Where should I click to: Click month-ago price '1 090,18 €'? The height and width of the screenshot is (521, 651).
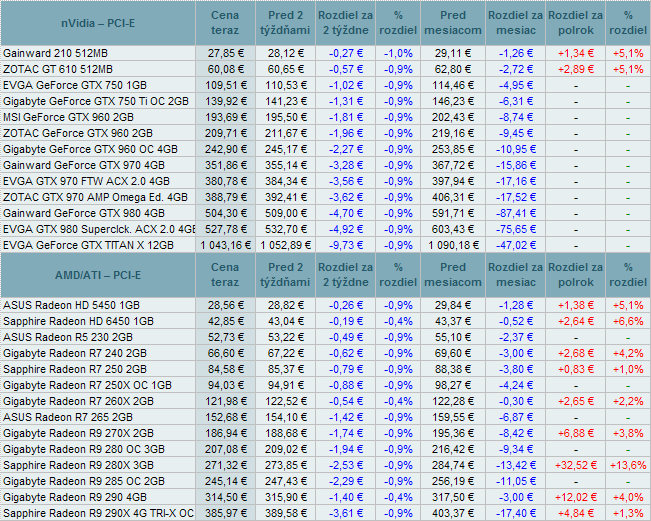(453, 245)
